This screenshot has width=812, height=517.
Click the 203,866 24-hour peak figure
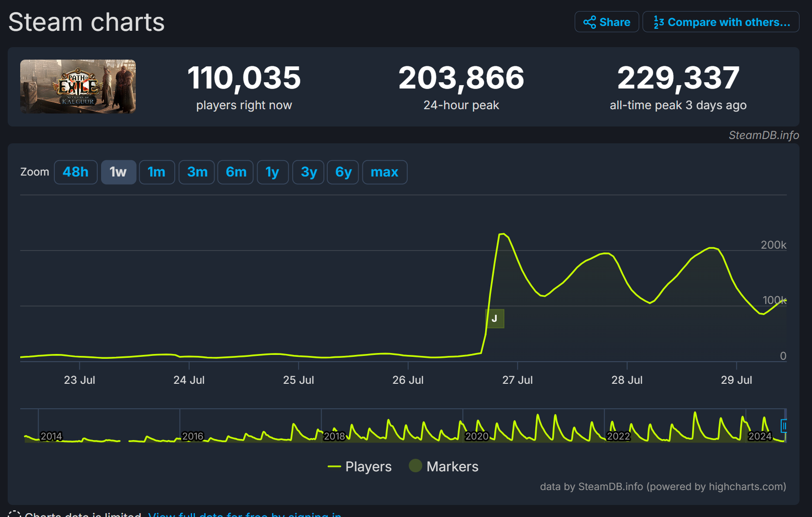click(x=461, y=78)
